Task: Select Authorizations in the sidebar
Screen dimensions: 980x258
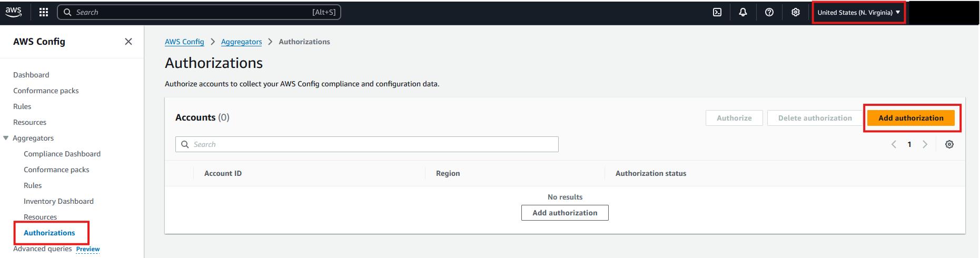Action: click(x=50, y=233)
